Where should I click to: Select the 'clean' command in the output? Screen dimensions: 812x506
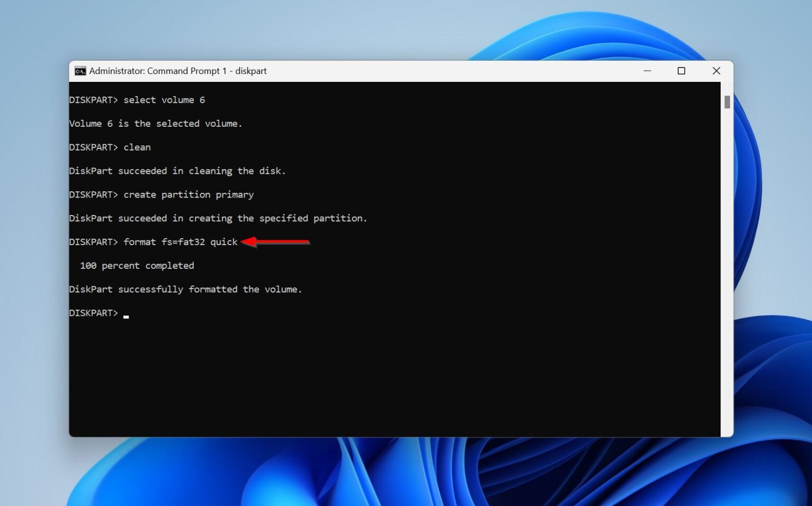[x=137, y=147]
